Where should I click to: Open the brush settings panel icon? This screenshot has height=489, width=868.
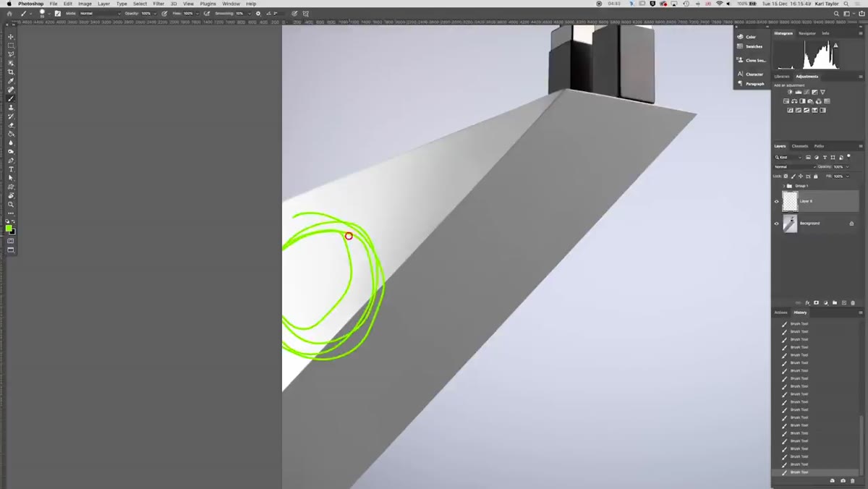58,13
